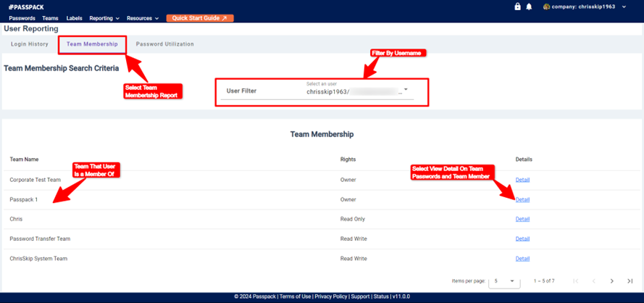Select the Password Transfer Team name

(x=40, y=239)
